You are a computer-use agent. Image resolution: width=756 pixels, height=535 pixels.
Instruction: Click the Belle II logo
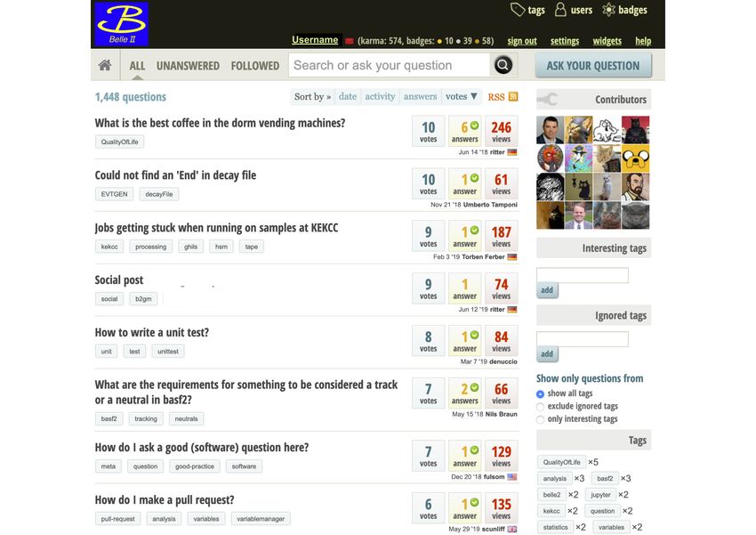click(122, 24)
